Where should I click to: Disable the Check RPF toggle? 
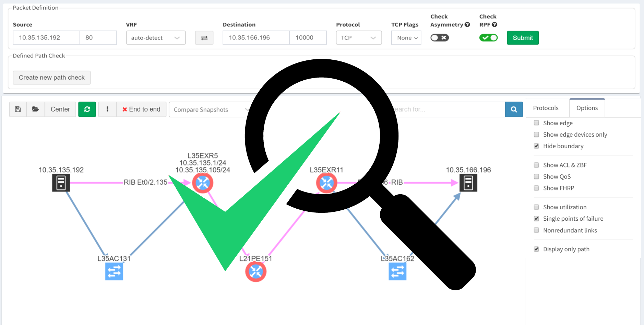[488, 38]
